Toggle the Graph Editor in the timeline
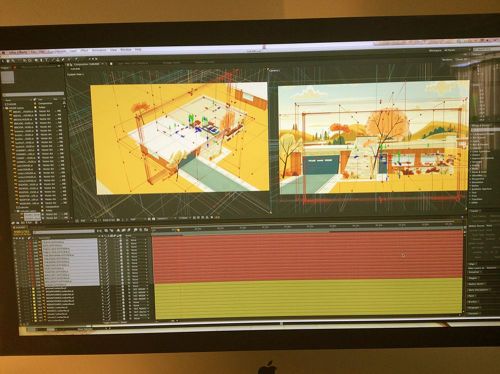This screenshot has height=374, width=500. click(x=146, y=230)
